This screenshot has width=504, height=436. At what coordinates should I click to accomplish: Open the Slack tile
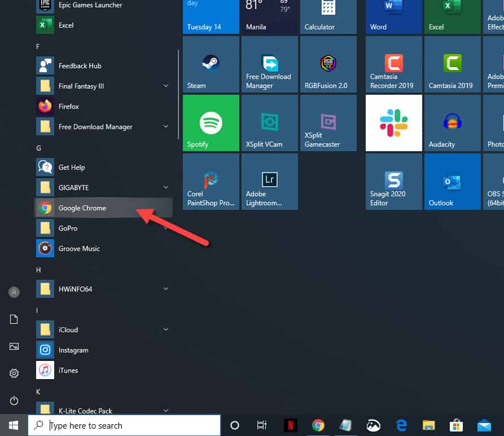click(393, 122)
